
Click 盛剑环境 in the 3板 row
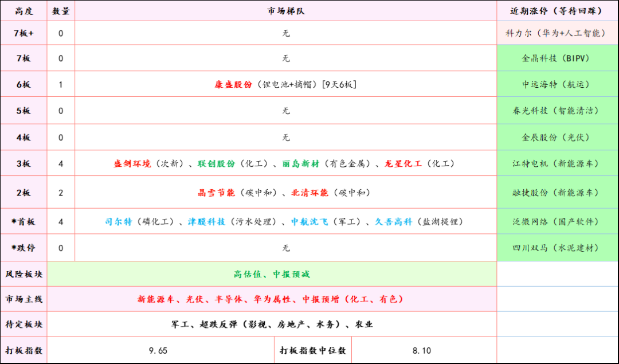pyautogui.click(x=132, y=164)
